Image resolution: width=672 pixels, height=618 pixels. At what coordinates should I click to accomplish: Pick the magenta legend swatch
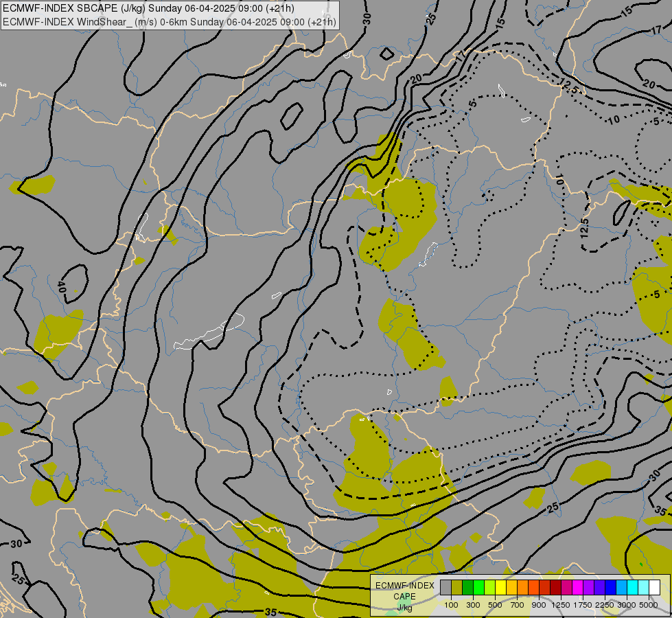577,587
